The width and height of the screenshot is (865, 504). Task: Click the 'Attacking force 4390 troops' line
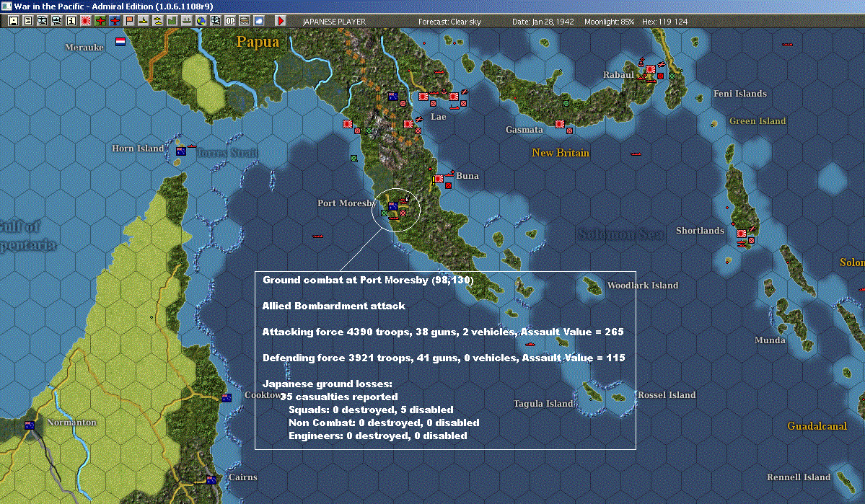pos(443,332)
